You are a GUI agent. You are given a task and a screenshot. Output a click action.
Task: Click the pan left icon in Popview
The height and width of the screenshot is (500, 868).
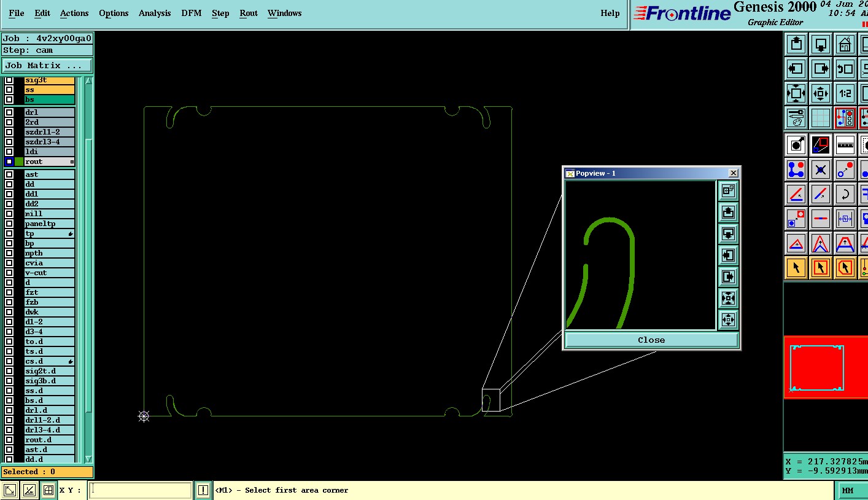pyautogui.click(x=728, y=256)
